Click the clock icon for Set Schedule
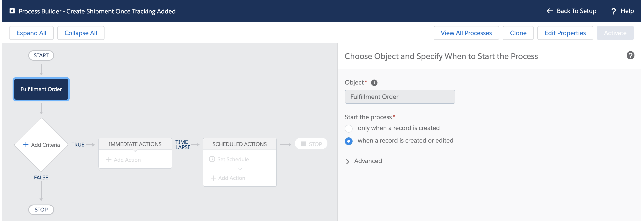 (212, 159)
